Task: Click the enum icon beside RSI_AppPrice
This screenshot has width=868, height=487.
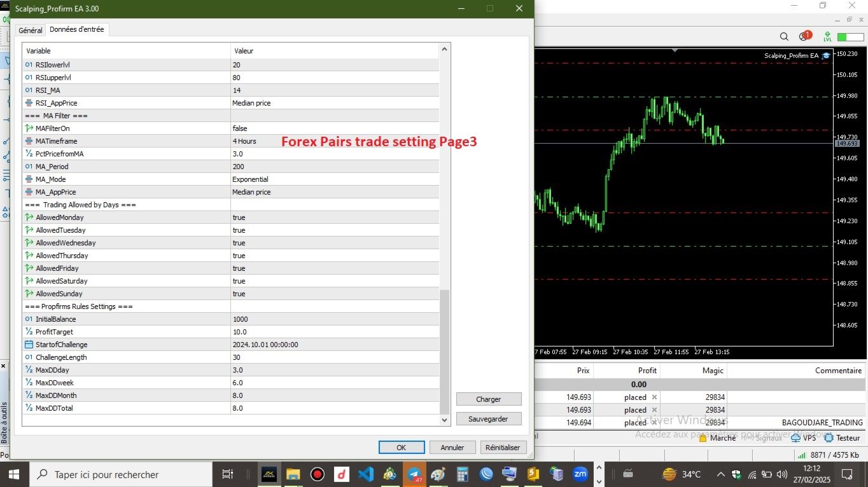Action: click(x=29, y=103)
